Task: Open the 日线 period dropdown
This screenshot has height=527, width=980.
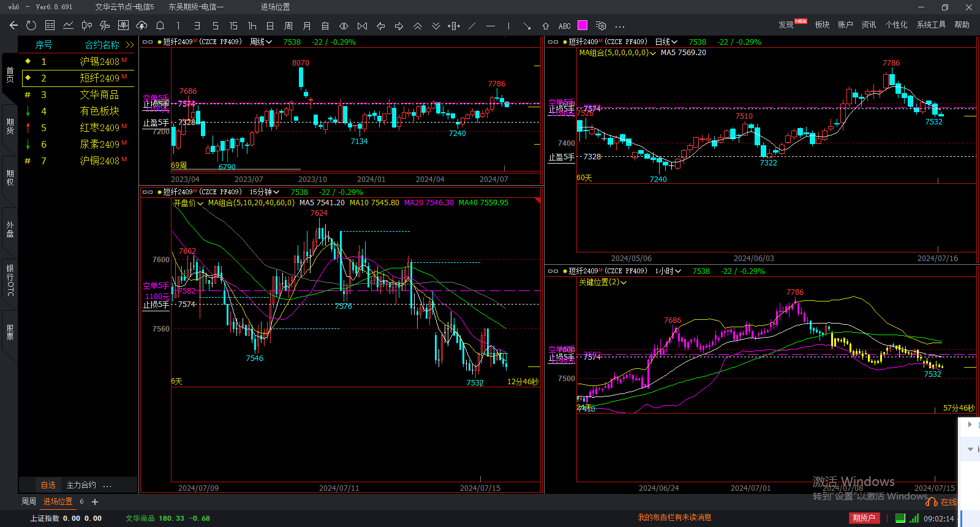Action: click(x=666, y=42)
